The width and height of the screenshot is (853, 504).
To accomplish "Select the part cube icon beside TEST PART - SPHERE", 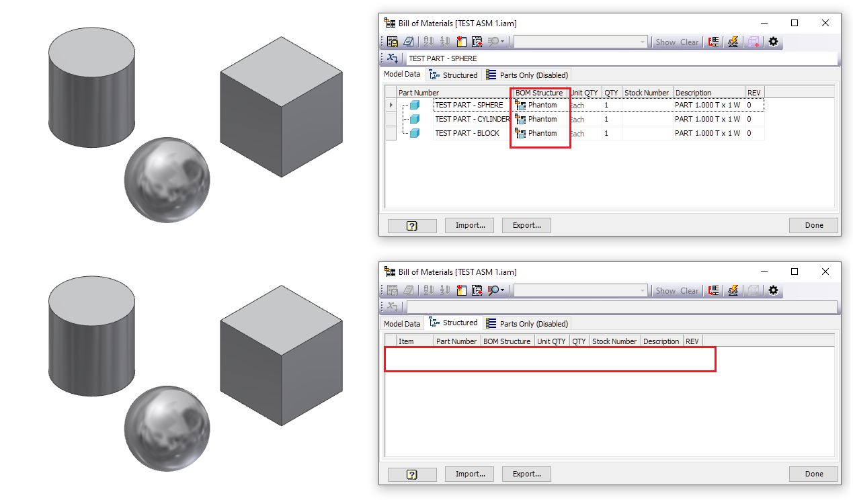I will [x=413, y=105].
